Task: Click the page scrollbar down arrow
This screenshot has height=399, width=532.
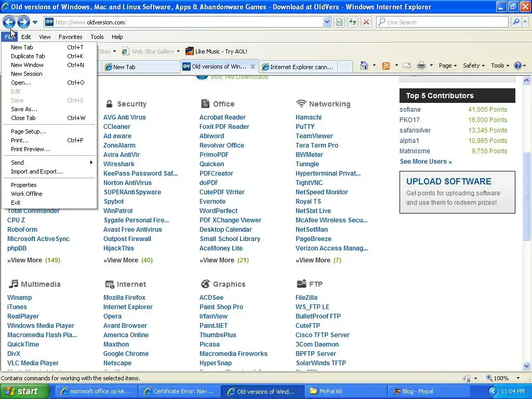Action: [x=526, y=366]
